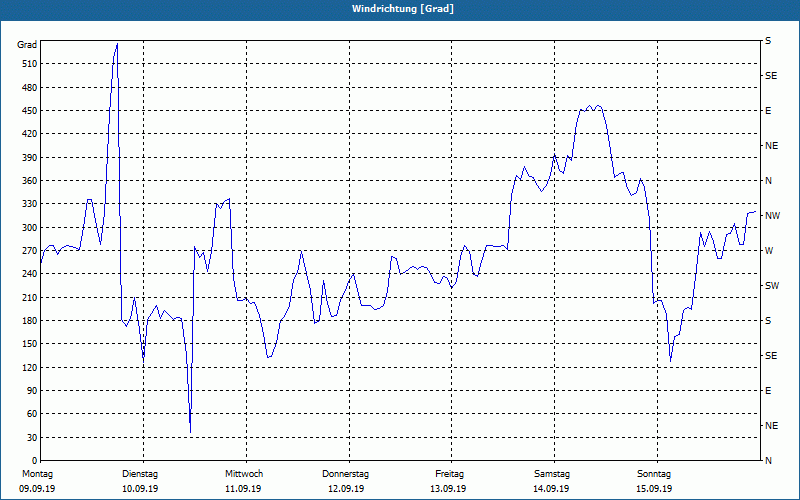Click the chart title 'Windrichtung [Grad]'
The image size is (800, 500).
coord(403,9)
